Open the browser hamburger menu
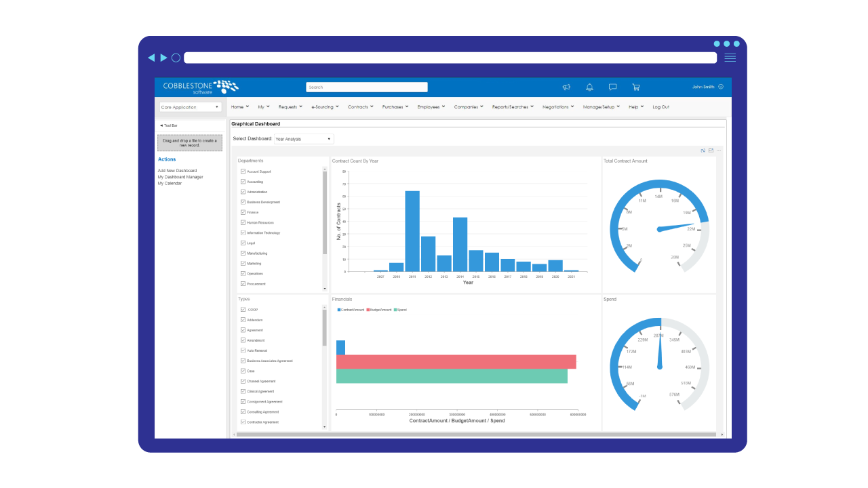Image resolution: width=868 pixels, height=488 pixels. pyautogui.click(x=730, y=58)
